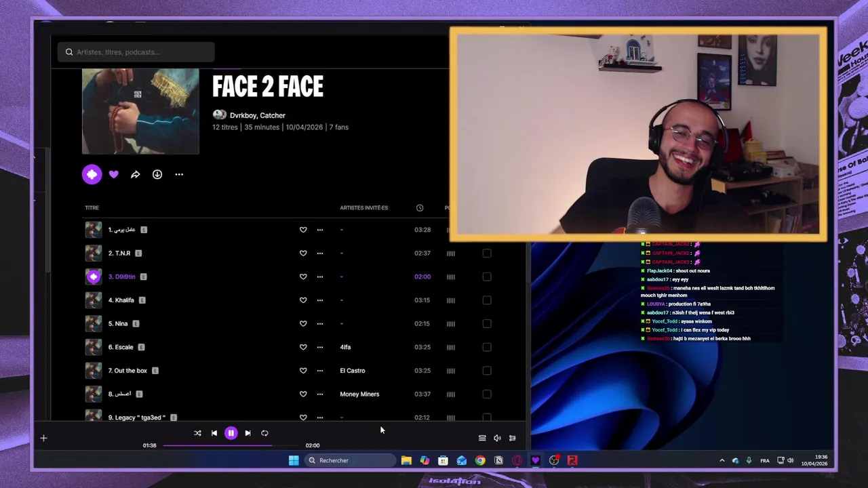This screenshot has width=868, height=488.
Task: Play track 2. T.N.R
Action: [119, 253]
